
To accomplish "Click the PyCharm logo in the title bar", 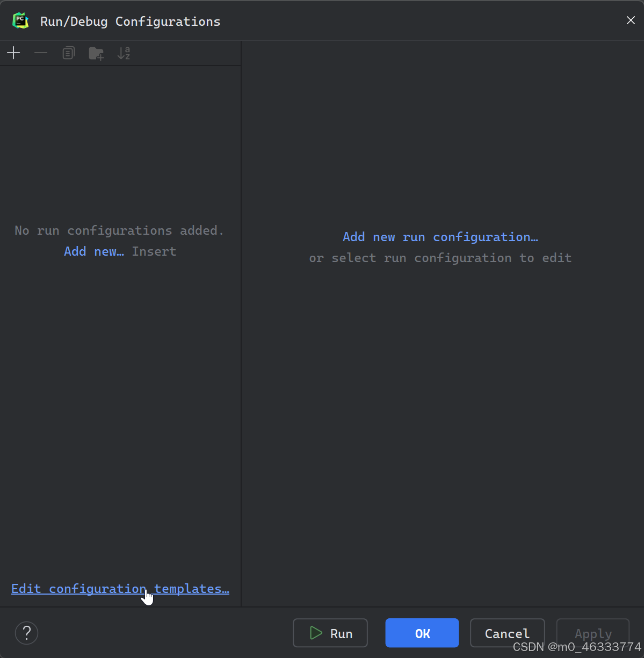I will (20, 20).
